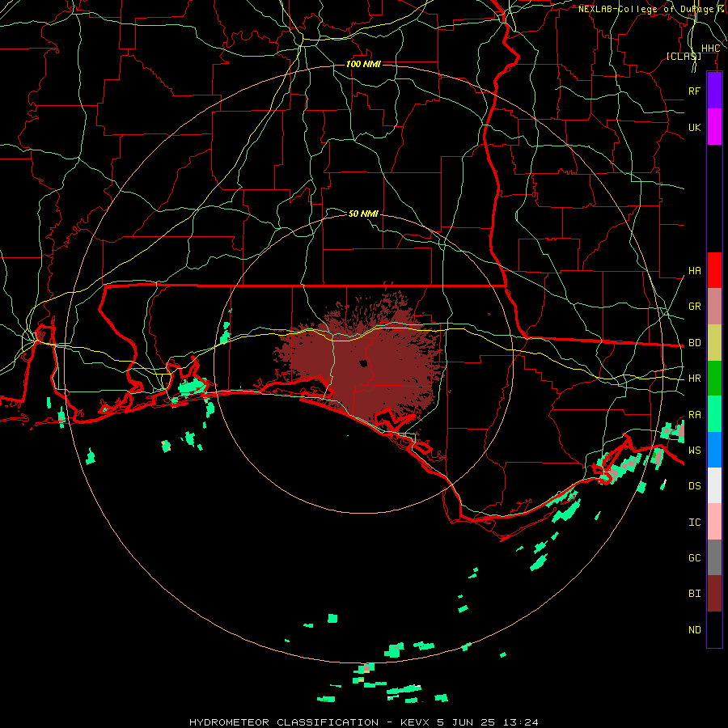This screenshot has height=728, width=728.
Task: Click the GC legend label
Action: [x=694, y=558]
